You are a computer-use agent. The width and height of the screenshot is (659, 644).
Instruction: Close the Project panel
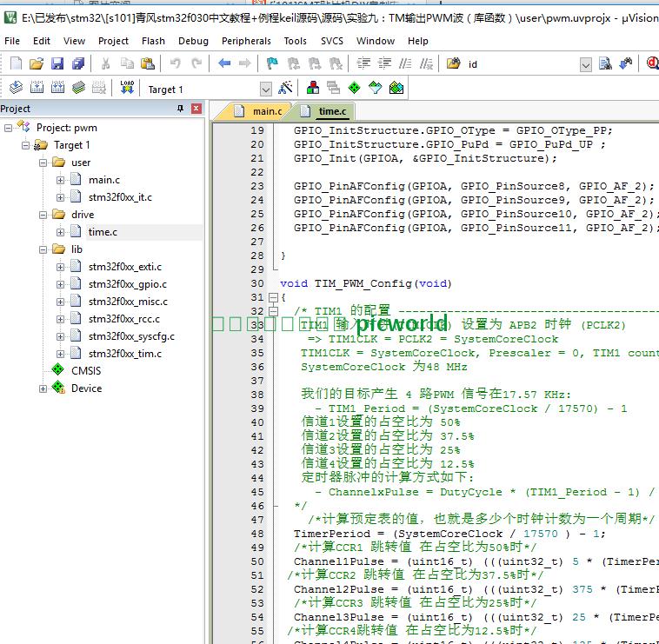click(196, 109)
